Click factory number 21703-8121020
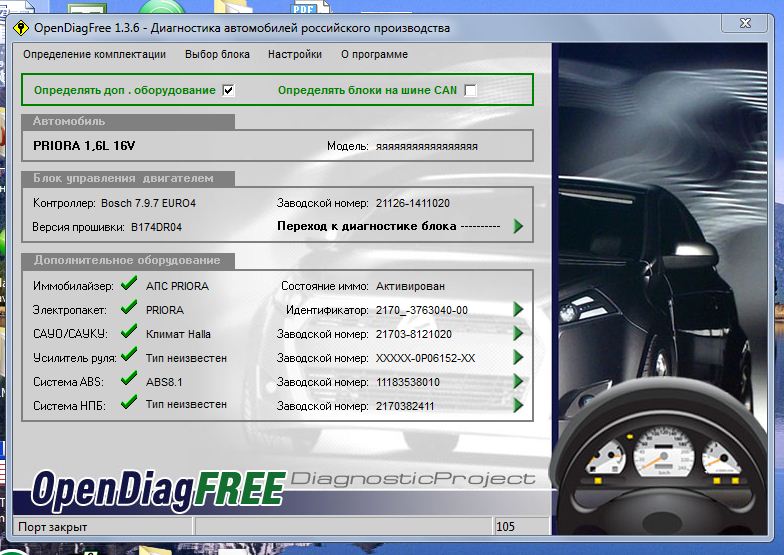The height and width of the screenshot is (555, 784). click(414, 334)
